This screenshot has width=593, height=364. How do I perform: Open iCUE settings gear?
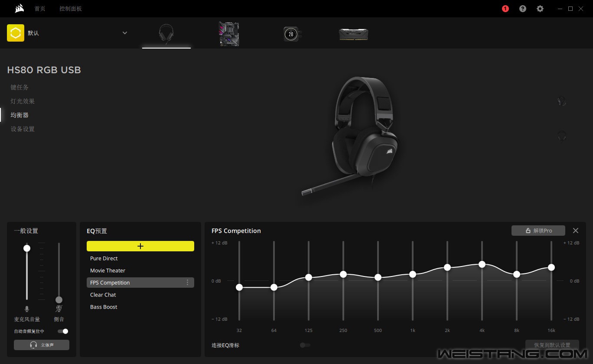tap(540, 9)
